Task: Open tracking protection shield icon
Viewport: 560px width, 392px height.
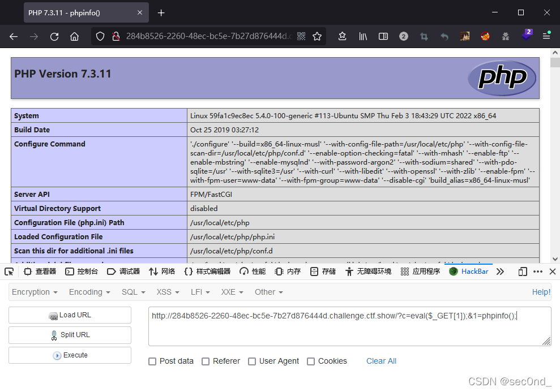Action: [x=100, y=36]
